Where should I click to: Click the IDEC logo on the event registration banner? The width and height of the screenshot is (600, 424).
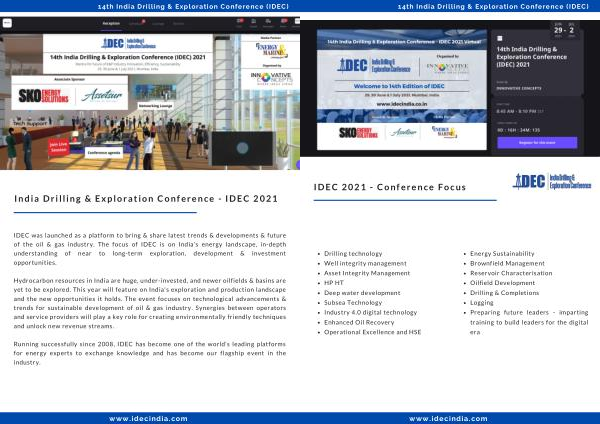tap(373, 65)
